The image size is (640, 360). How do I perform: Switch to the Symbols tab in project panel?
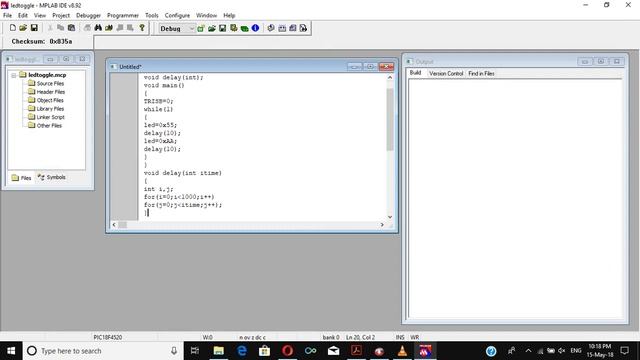52,177
